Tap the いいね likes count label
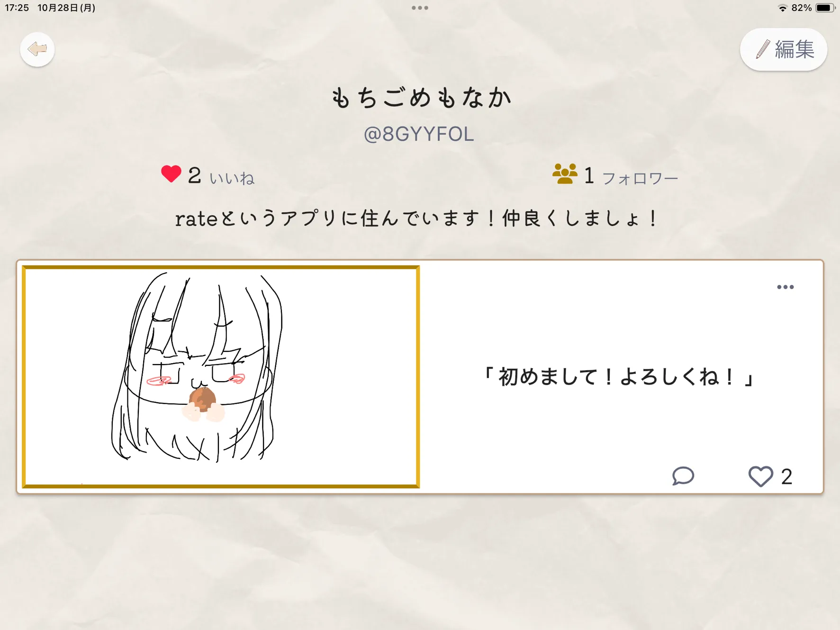Viewport: 840px width, 630px height. coord(232,179)
